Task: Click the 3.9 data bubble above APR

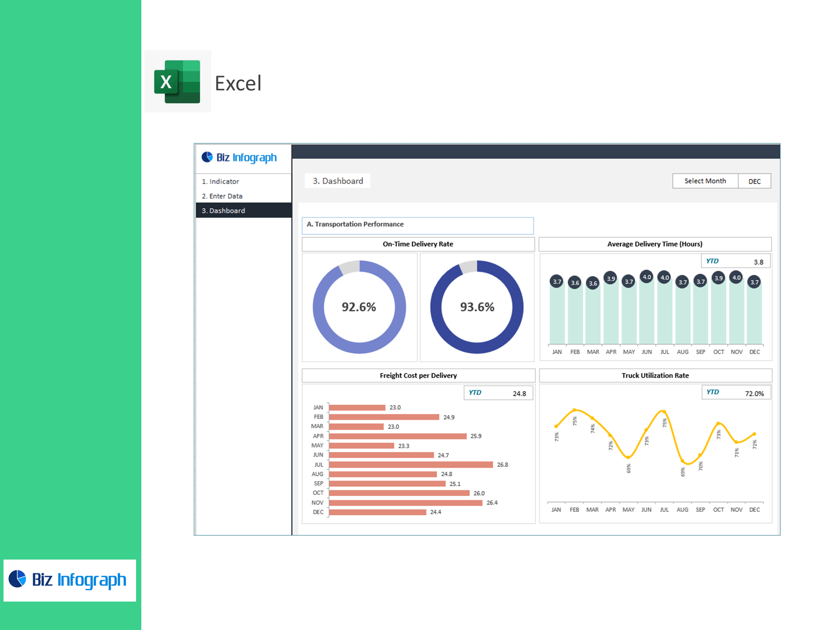Action: coord(611,278)
